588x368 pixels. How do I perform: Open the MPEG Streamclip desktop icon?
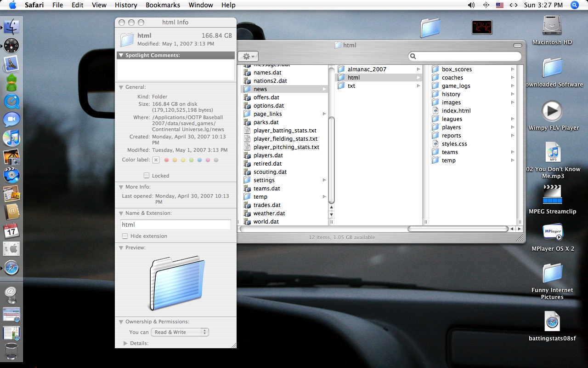click(x=552, y=195)
